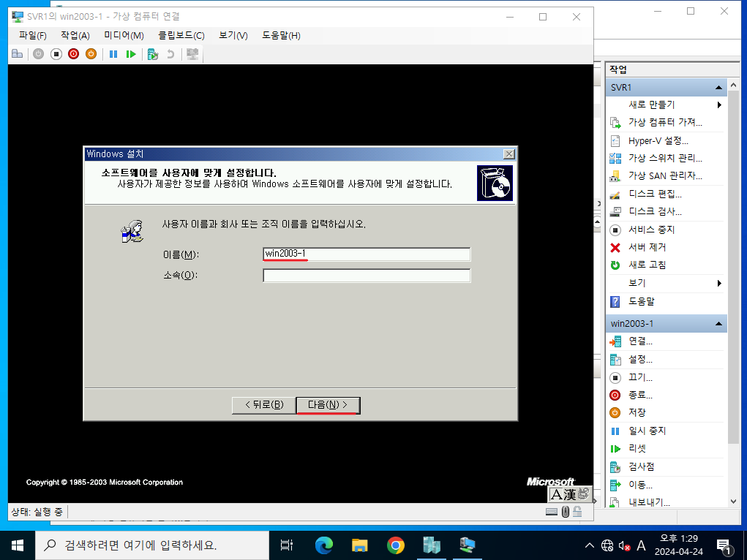Click the A漢 IME indicator inside the VM
This screenshot has width=747, height=560.
tap(570, 494)
